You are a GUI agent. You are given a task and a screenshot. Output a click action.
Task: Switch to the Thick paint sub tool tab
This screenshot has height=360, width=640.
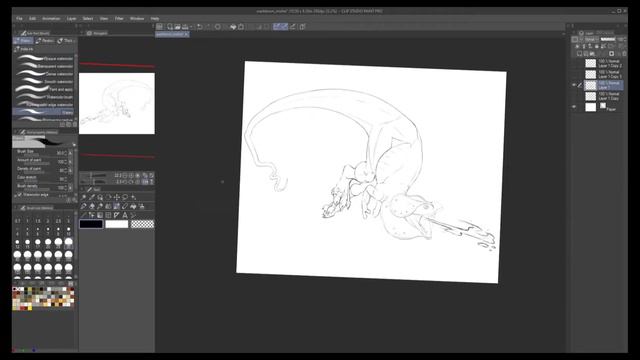(x=65, y=41)
